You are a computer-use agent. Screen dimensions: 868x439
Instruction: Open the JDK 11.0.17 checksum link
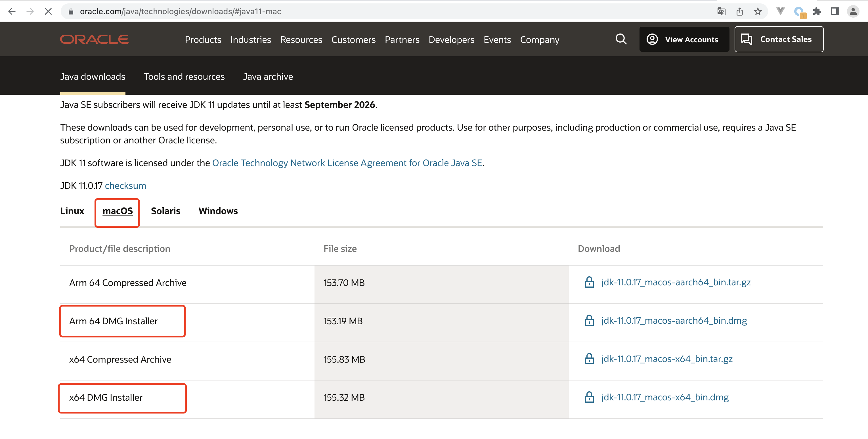coord(125,185)
